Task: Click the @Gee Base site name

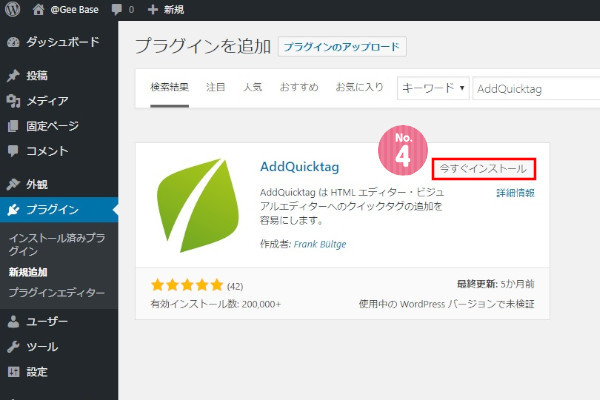Action: pos(75,10)
